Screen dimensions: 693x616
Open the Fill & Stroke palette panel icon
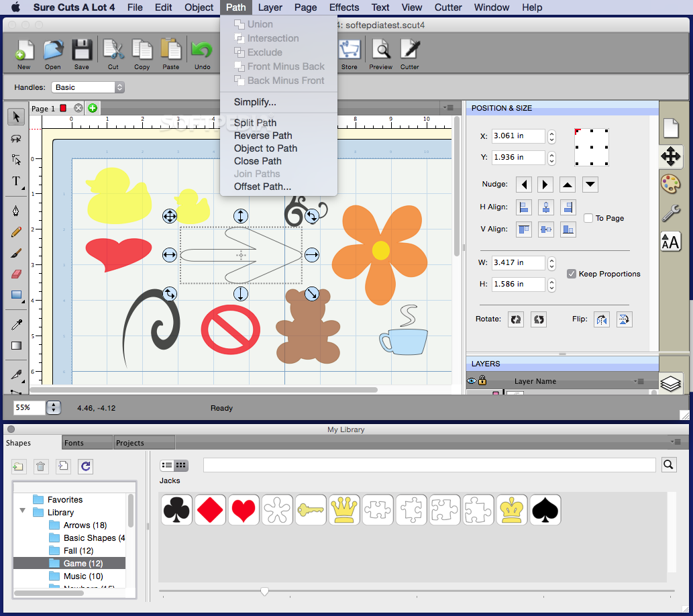click(x=670, y=183)
